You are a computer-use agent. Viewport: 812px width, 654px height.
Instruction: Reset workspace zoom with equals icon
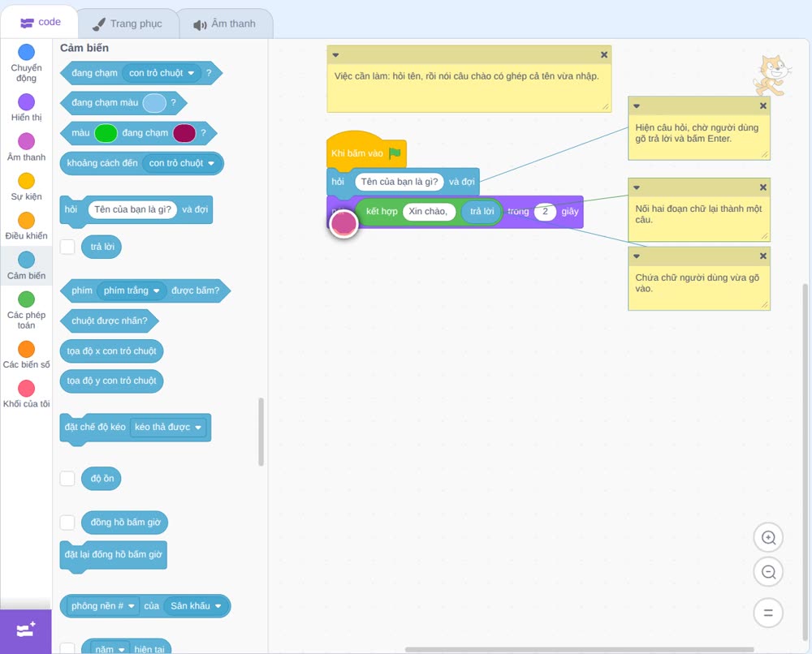[x=768, y=613]
